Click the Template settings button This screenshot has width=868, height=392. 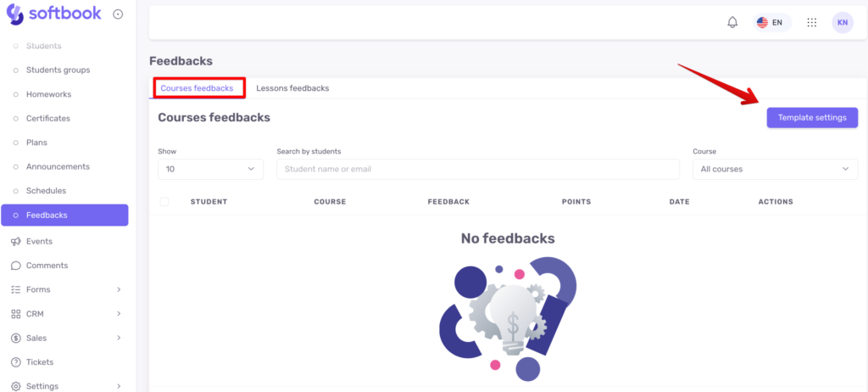click(x=812, y=118)
